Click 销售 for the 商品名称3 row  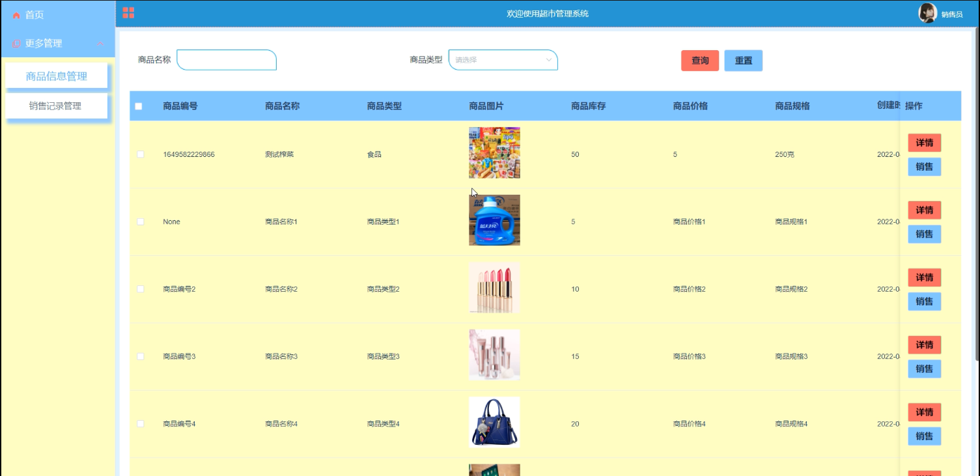[x=925, y=369]
